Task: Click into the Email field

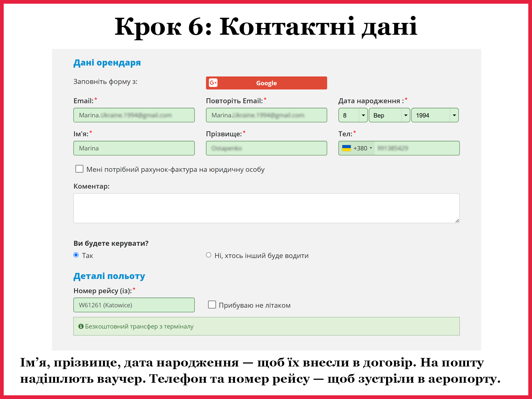Action: click(134, 115)
